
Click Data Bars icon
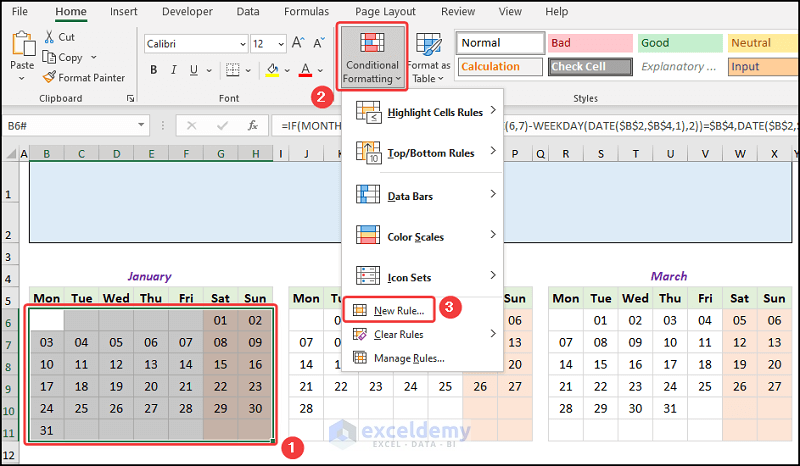pyautogui.click(x=368, y=194)
